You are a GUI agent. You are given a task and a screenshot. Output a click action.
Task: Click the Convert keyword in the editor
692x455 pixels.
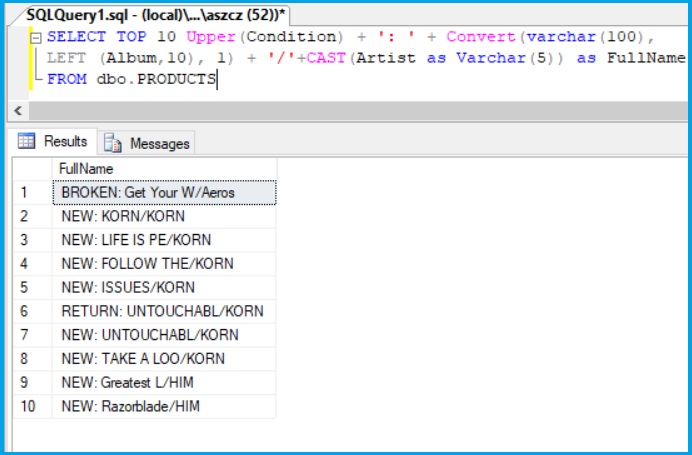click(479, 37)
